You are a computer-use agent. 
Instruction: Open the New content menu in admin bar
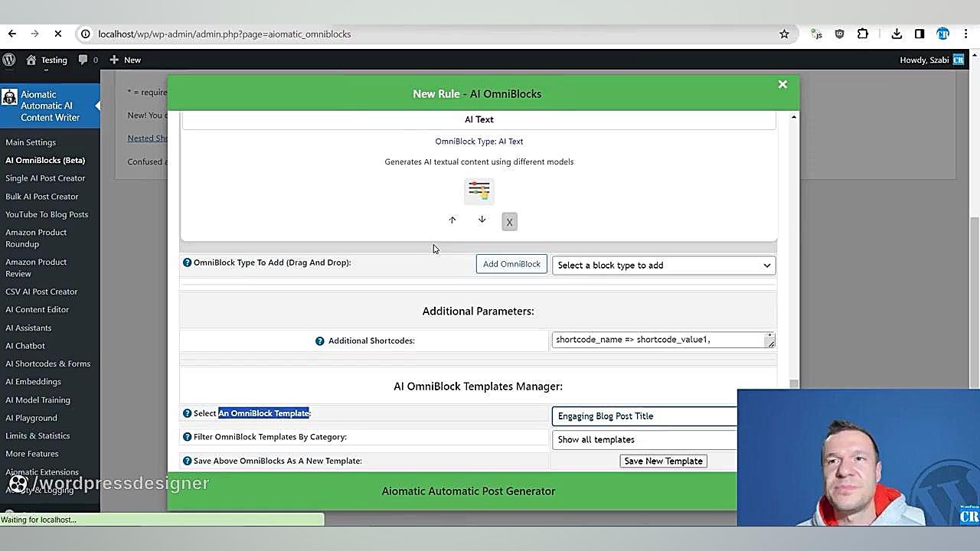click(126, 60)
